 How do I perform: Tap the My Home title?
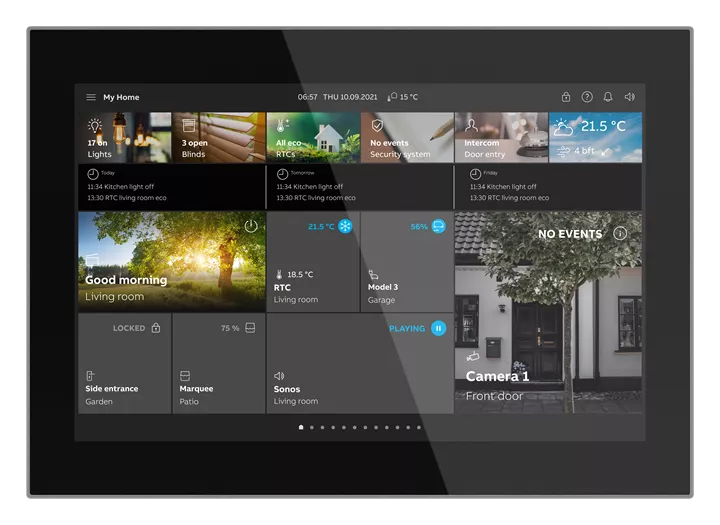[x=121, y=97]
